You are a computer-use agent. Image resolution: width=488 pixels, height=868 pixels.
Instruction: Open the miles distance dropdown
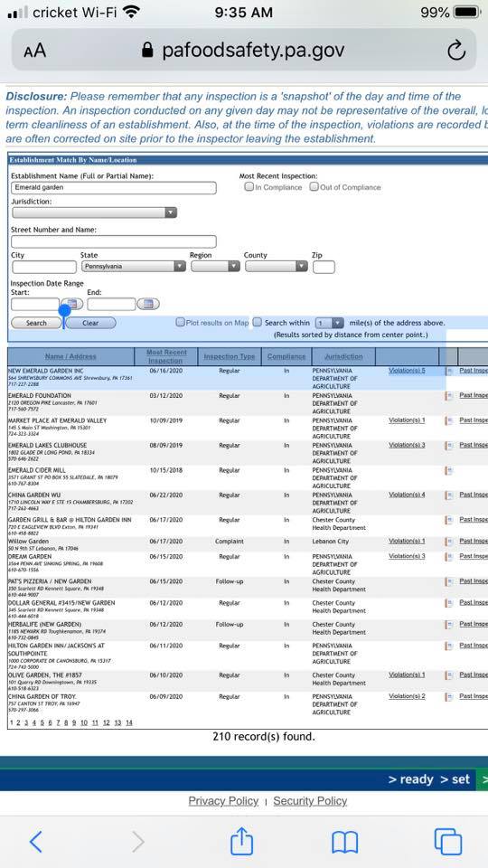(x=330, y=323)
